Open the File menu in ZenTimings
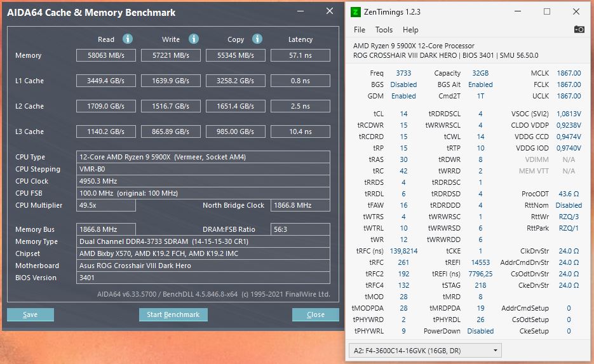Viewport: 594px width, 364px height. (359, 30)
